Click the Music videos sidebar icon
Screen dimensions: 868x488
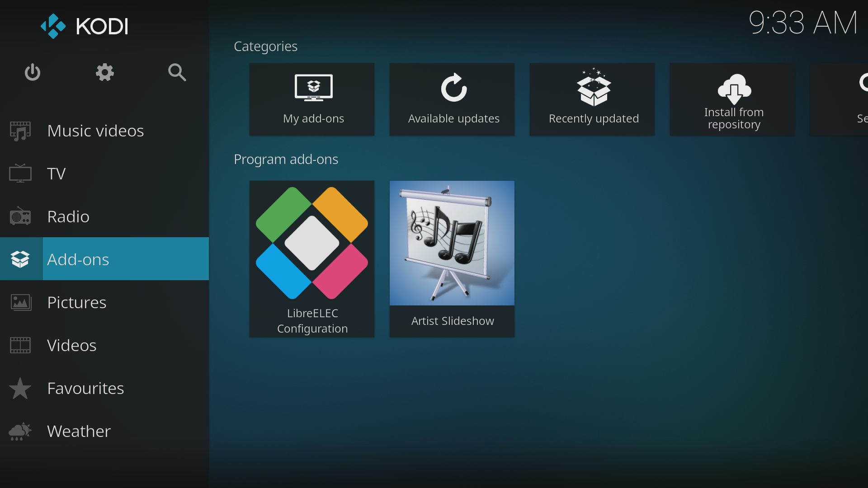point(20,131)
